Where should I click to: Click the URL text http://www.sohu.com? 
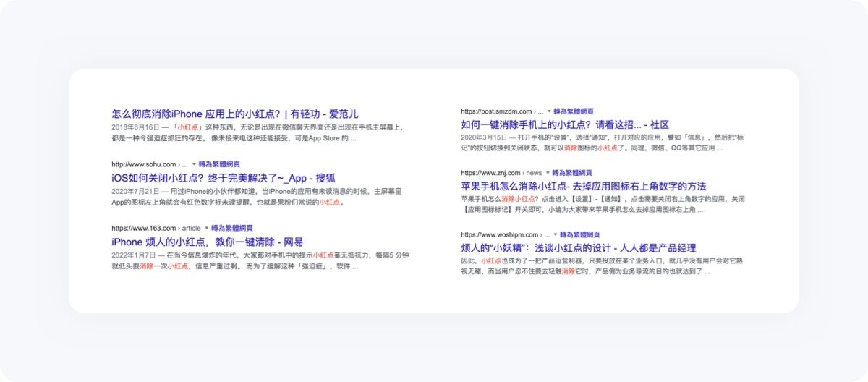point(144,164)
